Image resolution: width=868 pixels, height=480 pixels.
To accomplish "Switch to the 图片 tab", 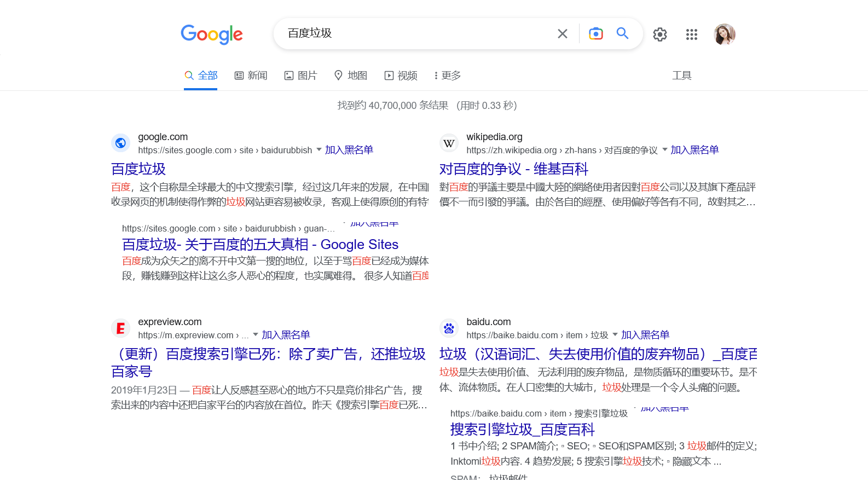I will [300, 76].
